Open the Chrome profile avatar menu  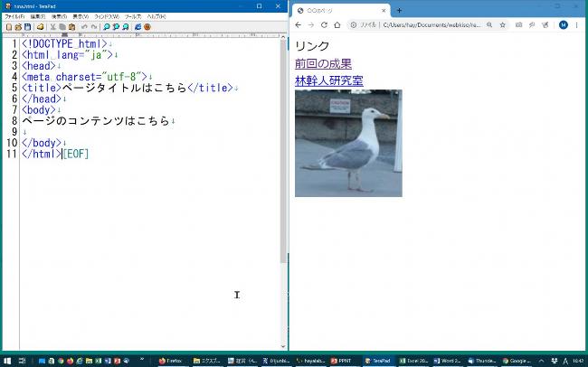point(564,25)
